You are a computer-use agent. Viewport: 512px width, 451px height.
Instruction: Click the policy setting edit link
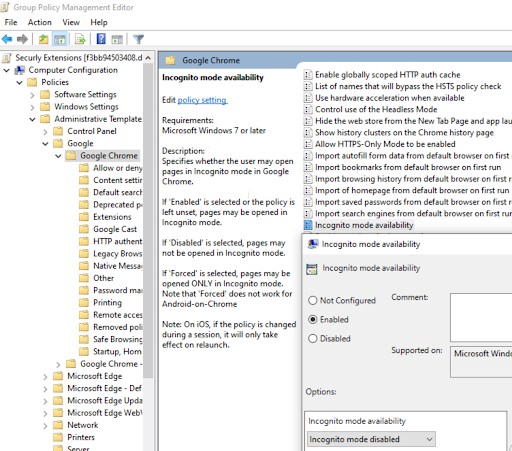(x=202, y=100)
